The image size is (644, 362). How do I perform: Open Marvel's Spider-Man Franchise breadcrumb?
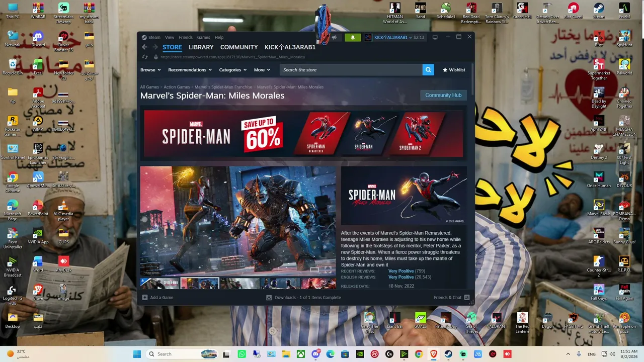pos(223,87)
